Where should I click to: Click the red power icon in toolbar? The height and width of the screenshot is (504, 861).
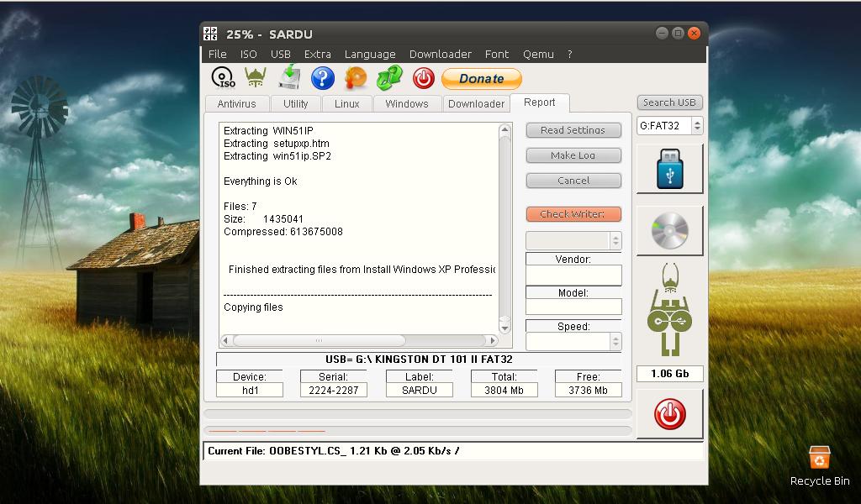point(424,78)
